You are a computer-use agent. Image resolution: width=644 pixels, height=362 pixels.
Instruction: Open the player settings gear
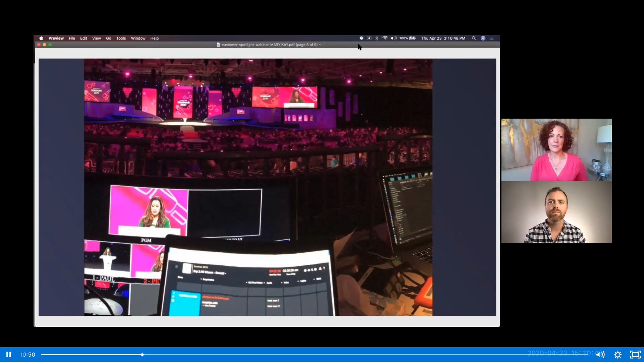point(618,354)
